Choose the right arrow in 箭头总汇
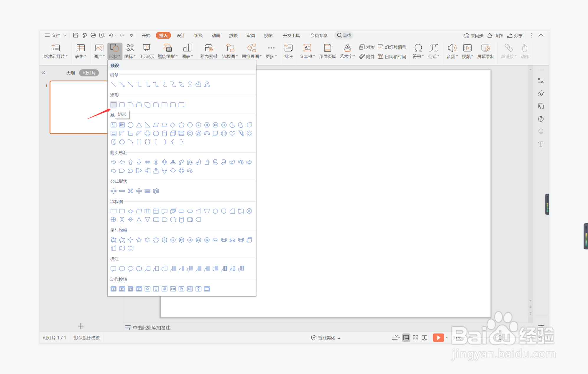 114,162
